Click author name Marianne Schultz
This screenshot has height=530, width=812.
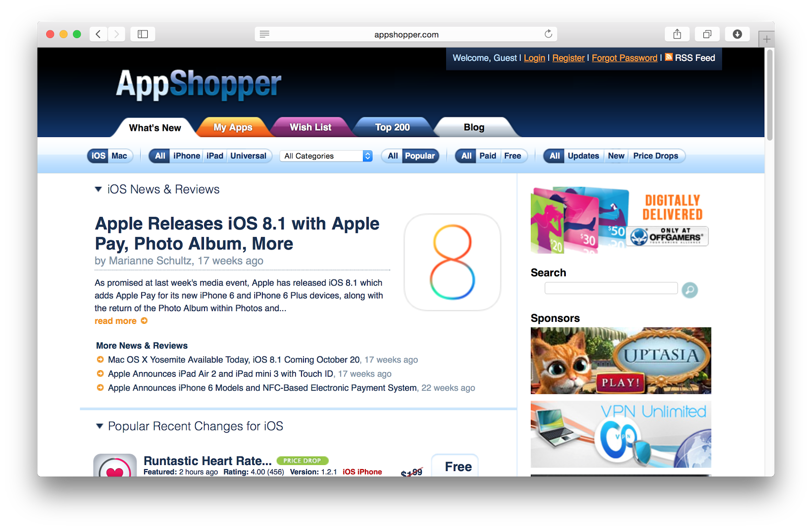click(150, 261)
